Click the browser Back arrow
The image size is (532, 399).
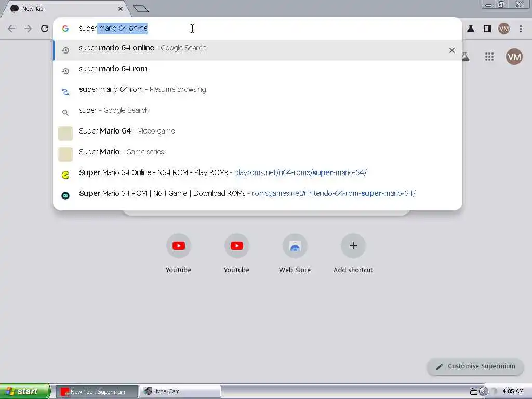tap(11, 29)
